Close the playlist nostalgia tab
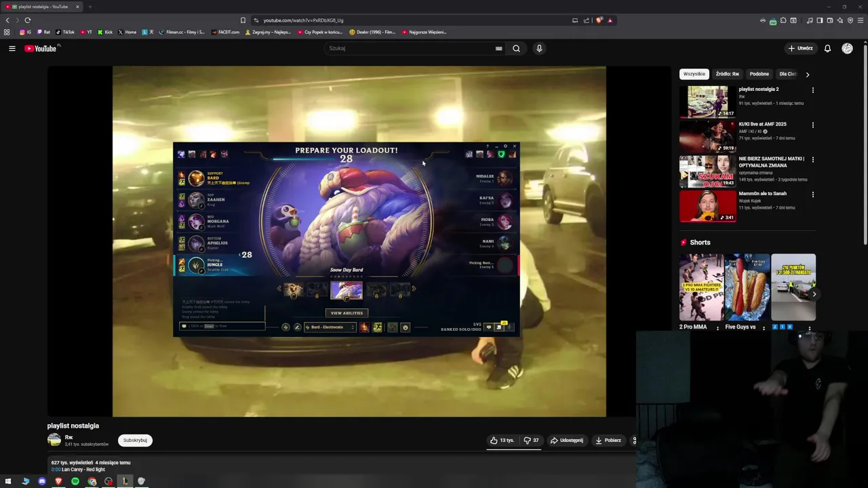Screen dimensions: 868x488 [77, 7]
